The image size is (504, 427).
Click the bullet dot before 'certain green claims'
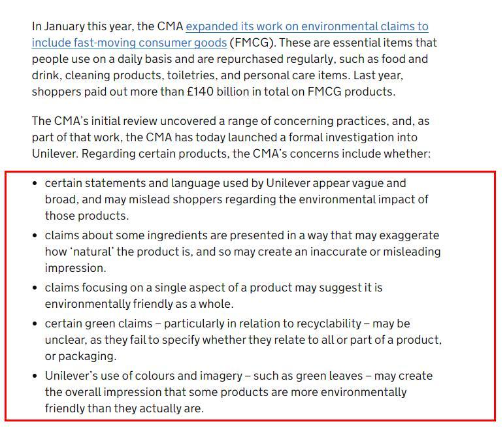click(x=35, y=324)
